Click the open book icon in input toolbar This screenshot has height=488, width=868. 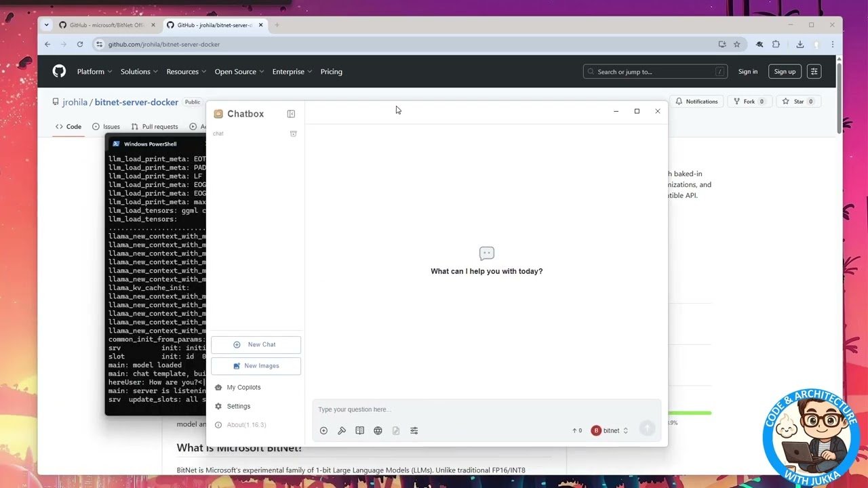360,430
